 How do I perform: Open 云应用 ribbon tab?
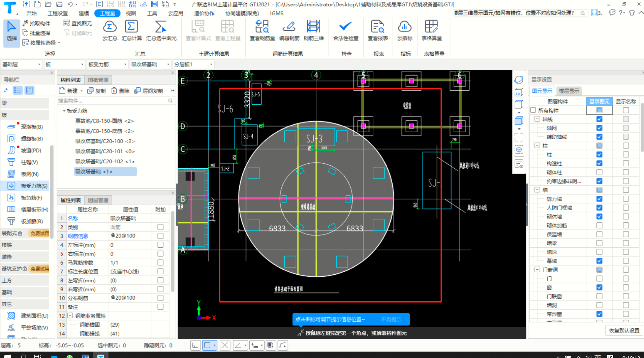click(x=176, y=13)
